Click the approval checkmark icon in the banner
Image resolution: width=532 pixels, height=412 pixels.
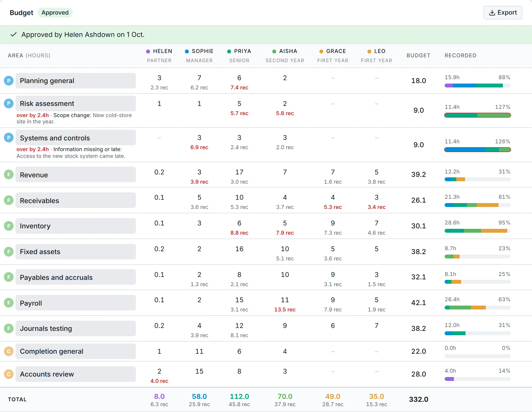[x=14, y=34]
